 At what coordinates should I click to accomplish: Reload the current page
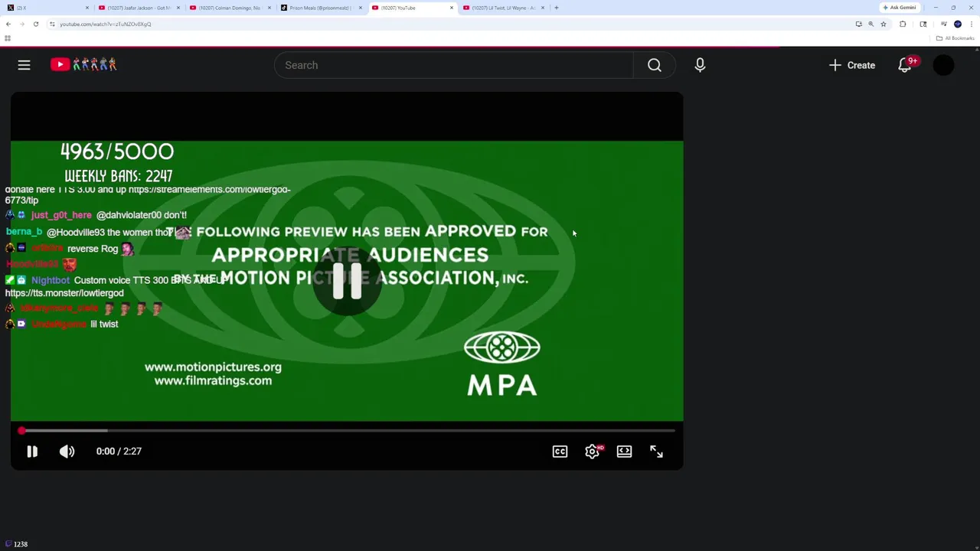click(35, 24)
